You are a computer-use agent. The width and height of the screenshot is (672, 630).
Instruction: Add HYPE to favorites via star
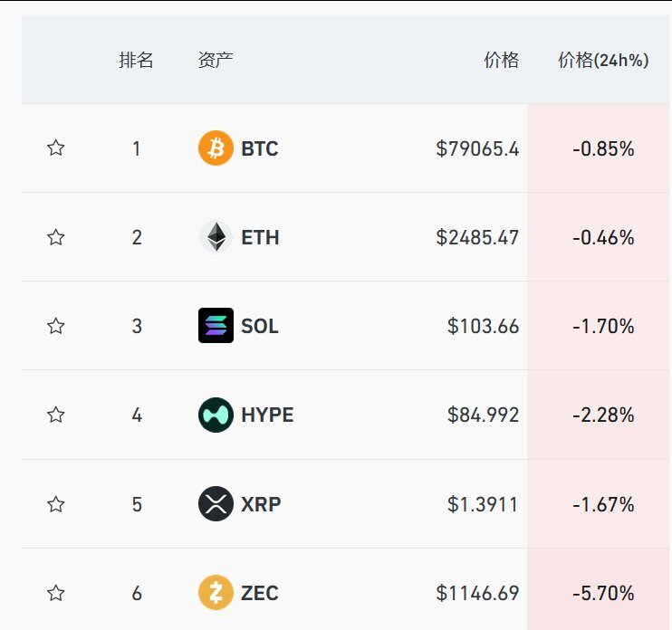pos(56,415)
